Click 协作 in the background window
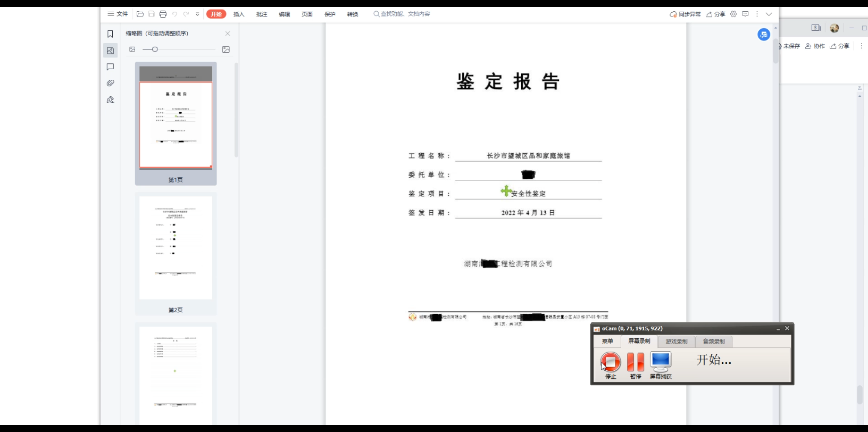868x432 pixels. click(815, 46)
